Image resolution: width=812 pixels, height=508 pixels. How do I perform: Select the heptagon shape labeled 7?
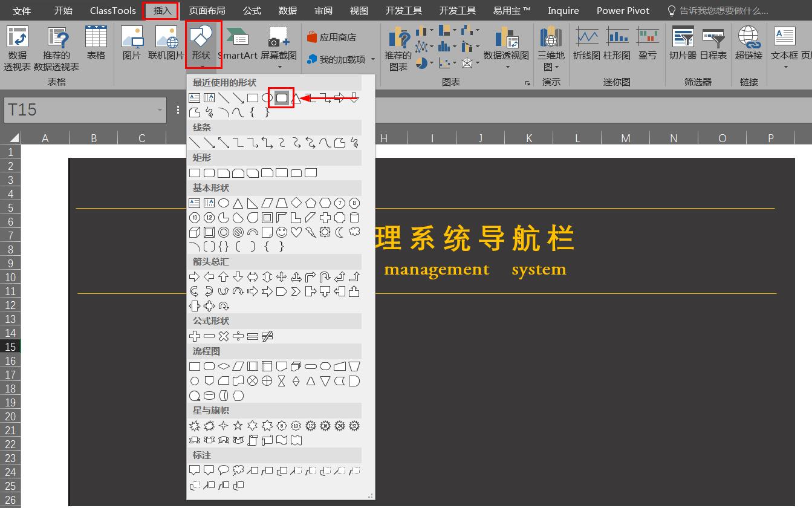340,203
